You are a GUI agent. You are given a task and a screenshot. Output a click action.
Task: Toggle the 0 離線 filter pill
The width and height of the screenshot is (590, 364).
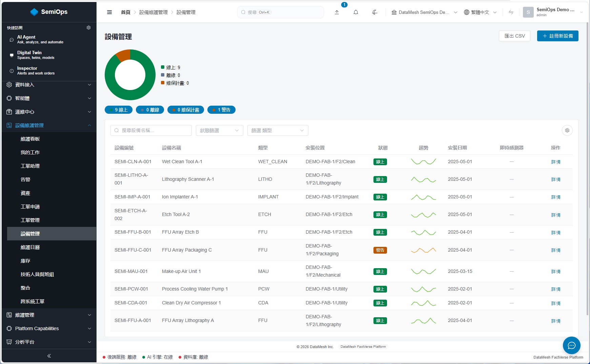click(150, 110)
